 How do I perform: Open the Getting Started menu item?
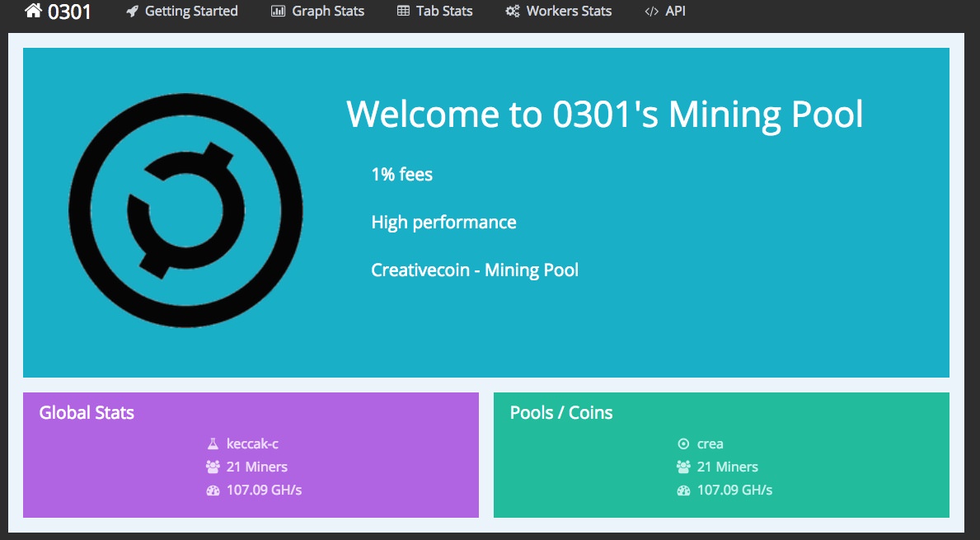[x=191, y=12]
